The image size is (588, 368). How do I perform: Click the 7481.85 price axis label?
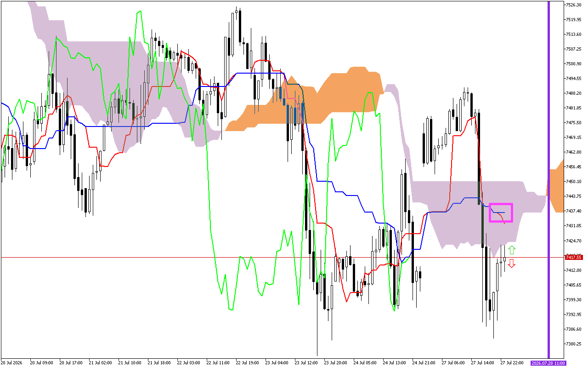pyautogui.click(x=574, y=108)
